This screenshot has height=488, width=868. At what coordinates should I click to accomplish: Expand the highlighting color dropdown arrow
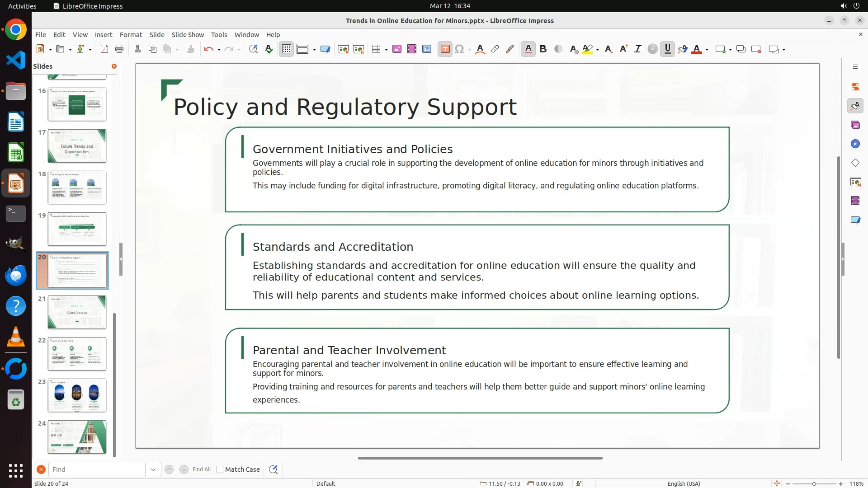point(598,49)
